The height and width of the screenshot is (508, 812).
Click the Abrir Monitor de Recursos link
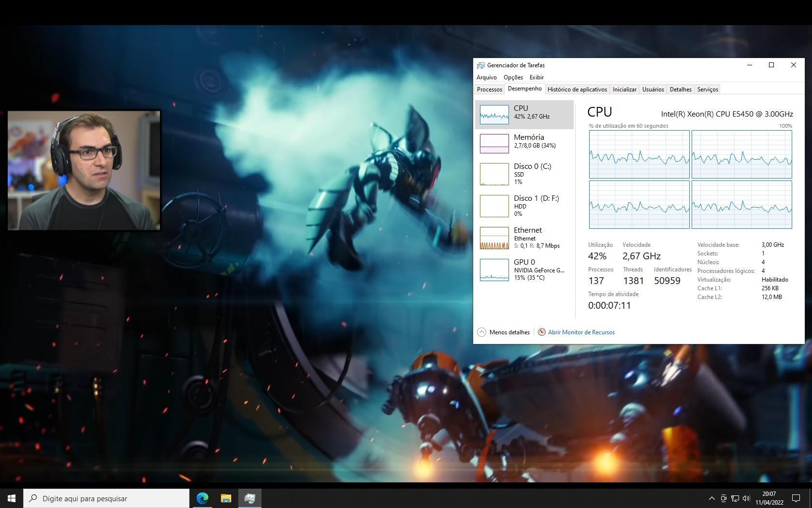point(581,332)
